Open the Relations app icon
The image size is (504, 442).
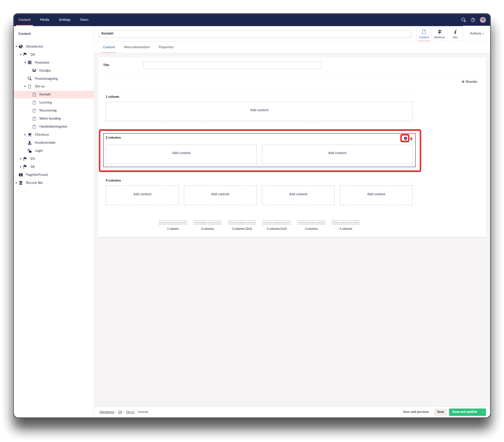tap(439, 33)
